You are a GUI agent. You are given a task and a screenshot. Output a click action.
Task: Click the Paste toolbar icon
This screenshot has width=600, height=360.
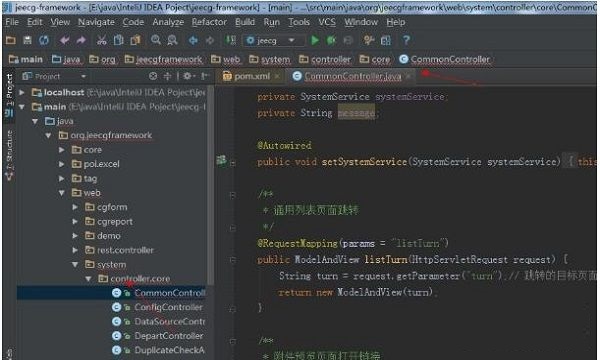(x=135, y=40)
